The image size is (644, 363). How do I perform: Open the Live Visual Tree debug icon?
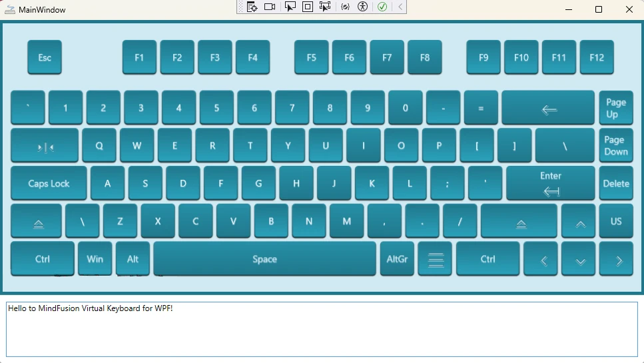coord(252,7)
